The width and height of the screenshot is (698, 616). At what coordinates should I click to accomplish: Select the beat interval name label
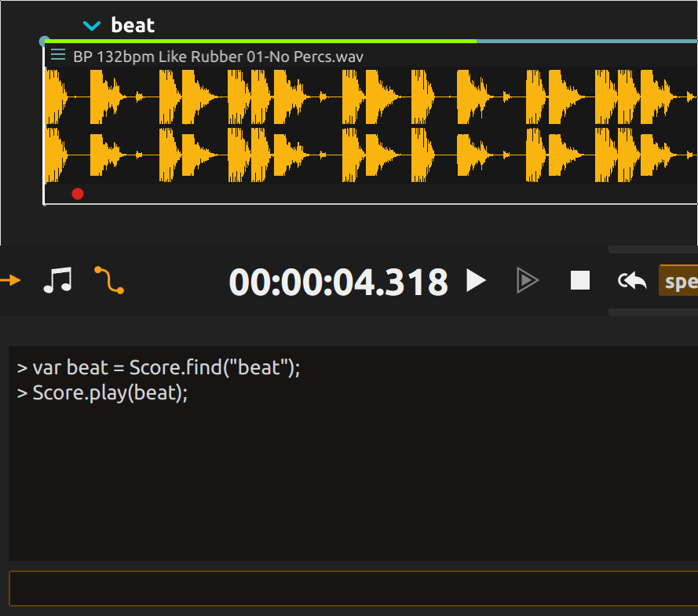click(x=133, y=25)
